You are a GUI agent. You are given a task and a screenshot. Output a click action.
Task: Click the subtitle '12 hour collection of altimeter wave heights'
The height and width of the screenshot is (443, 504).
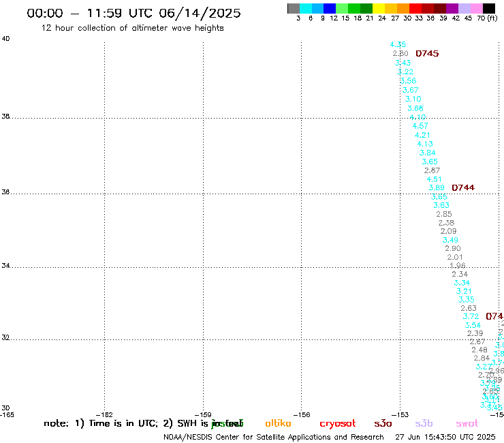tap(132, 28)
